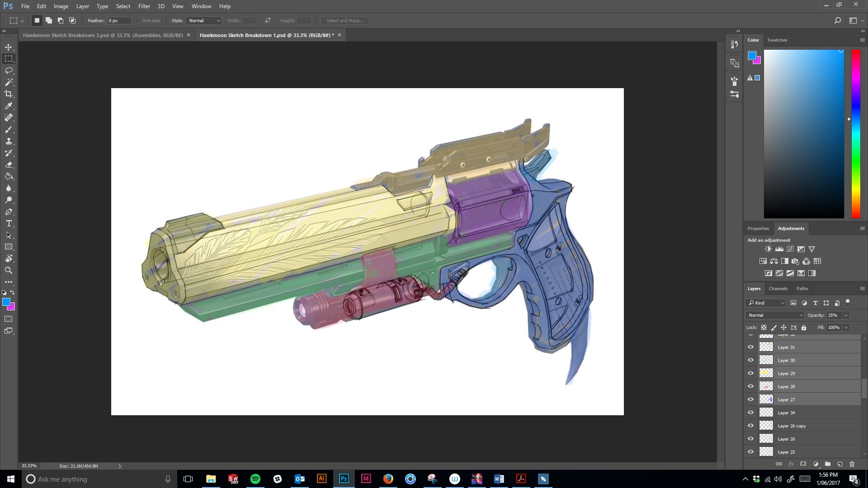The height and width of the screenshot is (488, 868).
Task: Toggle visibility of Layer 25
Action: pos(751,452)
